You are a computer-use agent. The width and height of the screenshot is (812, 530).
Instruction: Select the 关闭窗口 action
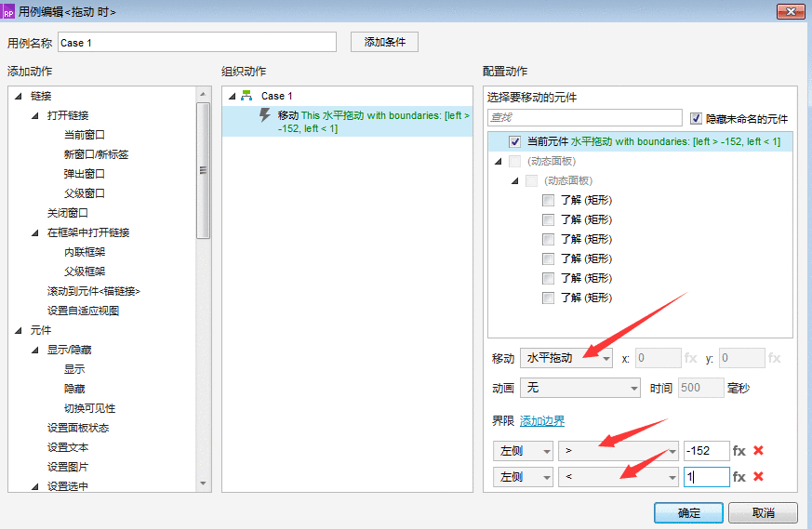tap(68, 213)
